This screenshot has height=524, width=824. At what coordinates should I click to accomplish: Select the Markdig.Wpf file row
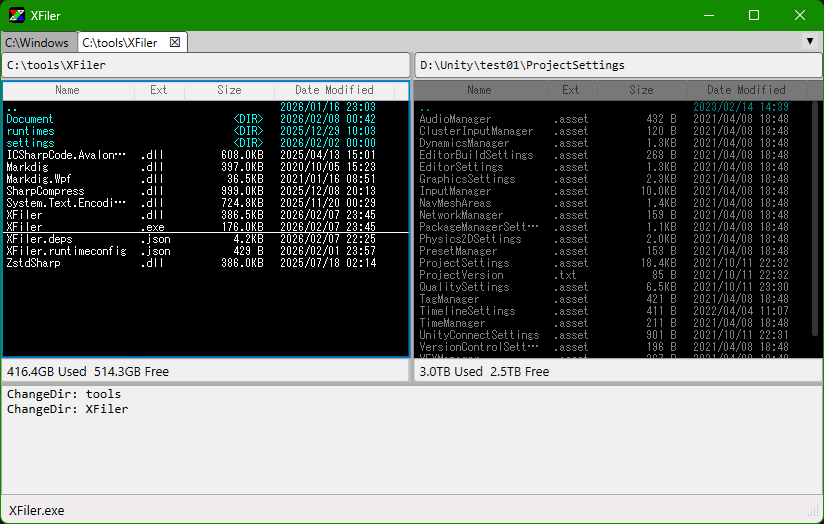point(205,179)
